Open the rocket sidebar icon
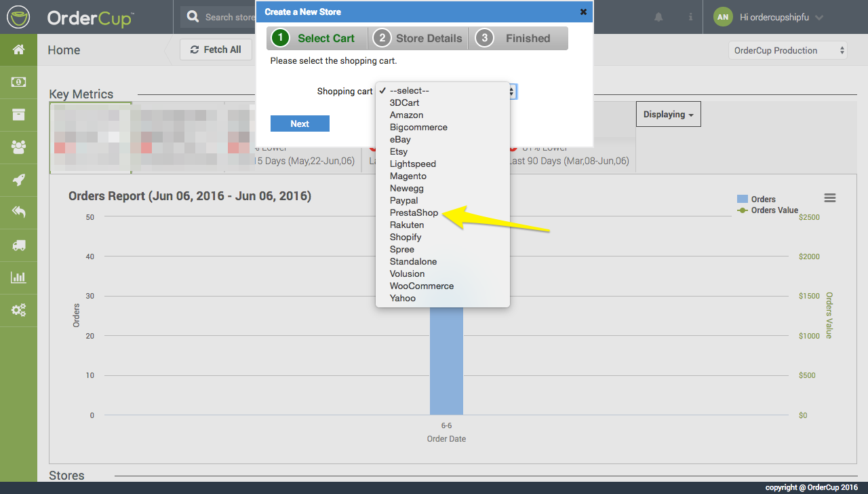Screen dimensions: 868x494 click(x=18, y=180)
